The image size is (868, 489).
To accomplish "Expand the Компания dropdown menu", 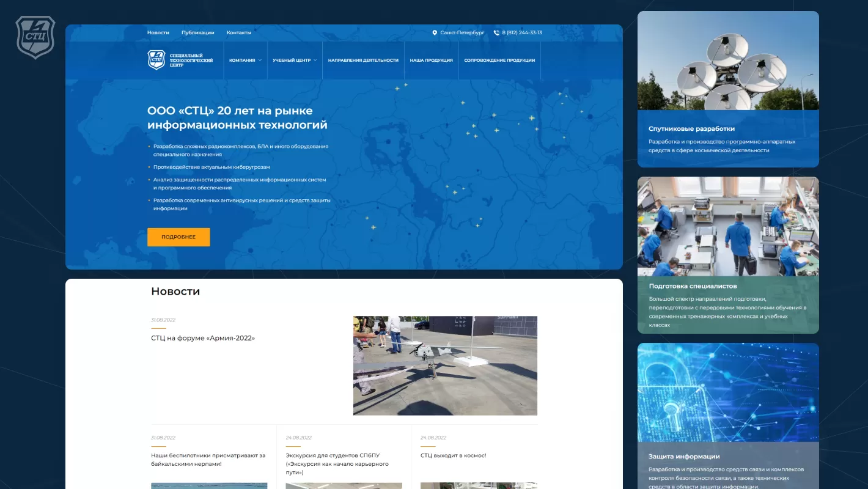I will [x=245, y=61].
